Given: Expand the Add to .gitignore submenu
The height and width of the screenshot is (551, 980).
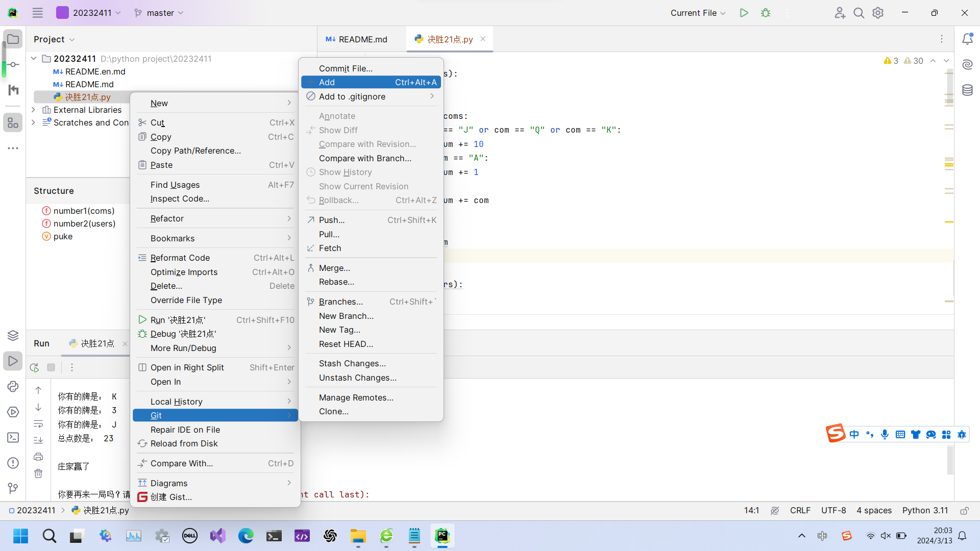Looking at the screenshot, I should 371,96.
